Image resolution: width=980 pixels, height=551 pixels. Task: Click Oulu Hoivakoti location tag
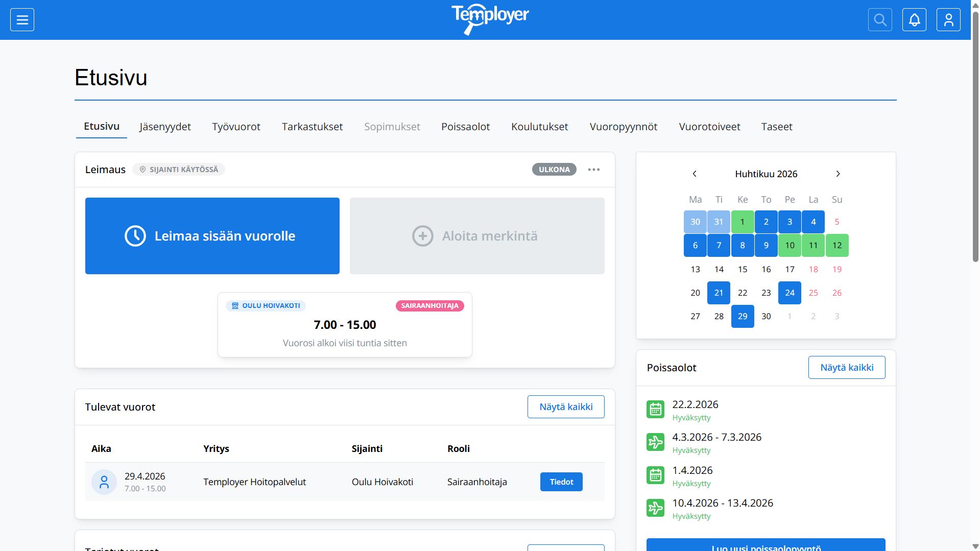tap(266, 306)
